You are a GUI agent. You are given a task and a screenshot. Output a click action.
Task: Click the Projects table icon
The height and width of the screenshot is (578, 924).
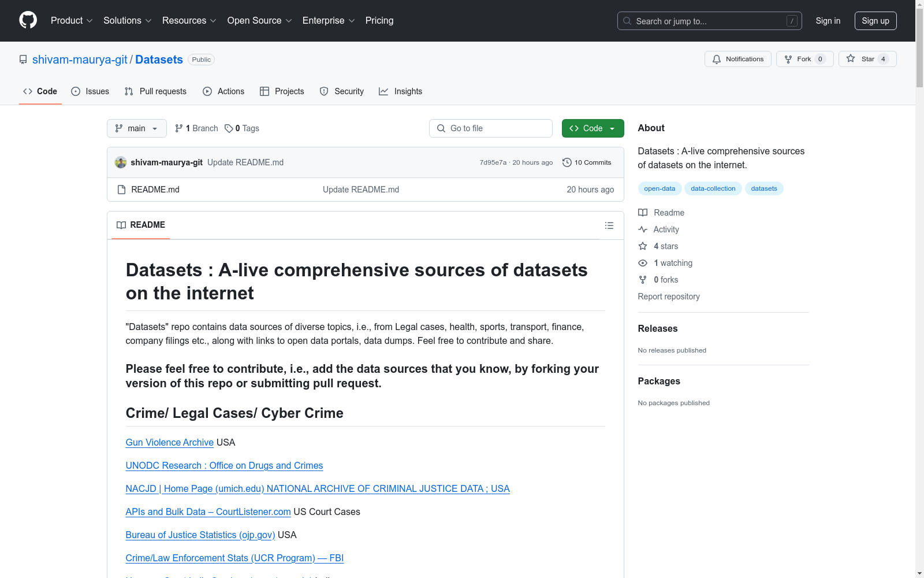point(264,91)
